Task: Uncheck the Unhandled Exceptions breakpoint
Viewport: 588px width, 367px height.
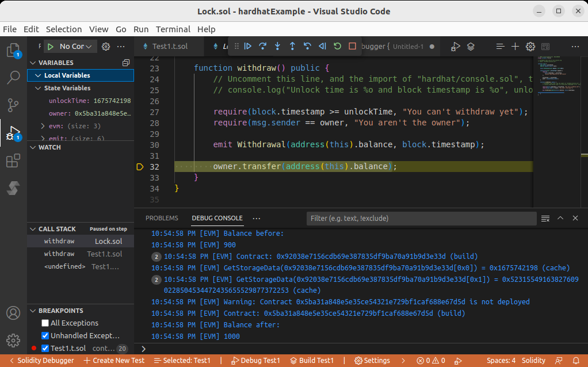Action: pyautogui.click(x=45, y=336)
